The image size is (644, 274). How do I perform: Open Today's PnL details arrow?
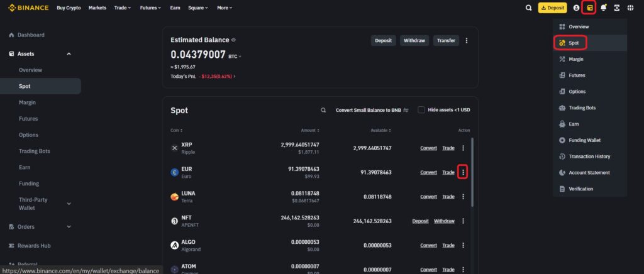pyautogui.click(x=235, y=77)
